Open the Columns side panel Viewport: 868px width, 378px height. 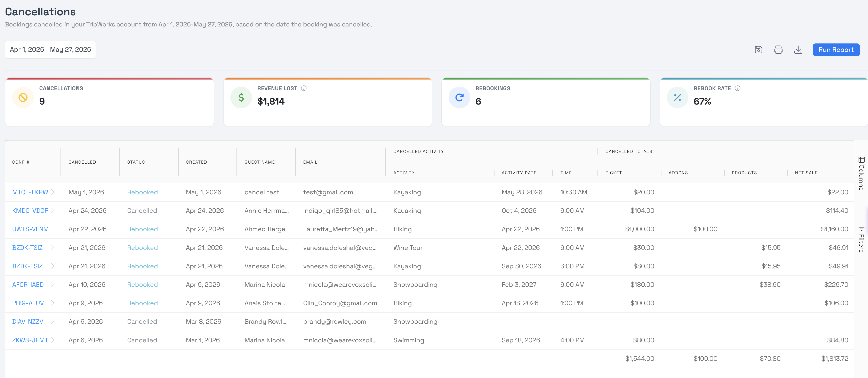tap(861, 173)
